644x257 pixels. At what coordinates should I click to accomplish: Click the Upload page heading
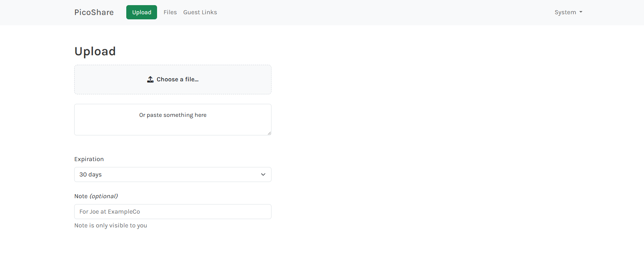(x=95, y=51)
